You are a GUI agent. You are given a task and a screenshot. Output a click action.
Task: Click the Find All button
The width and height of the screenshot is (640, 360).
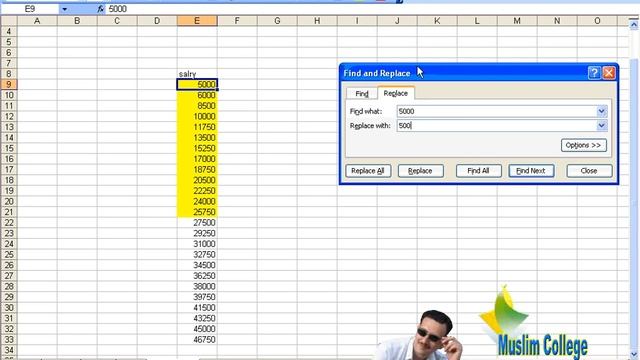pyautogui.click(x=478, y=171)
